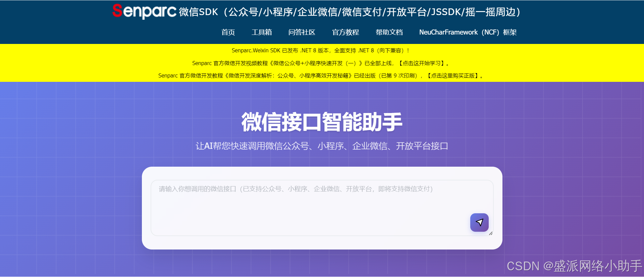Click the Senparc.Weixin SDK .NET 8 announcement
Image resolution: width=644 pixels, height=277 pixels.
click(320, 51)
